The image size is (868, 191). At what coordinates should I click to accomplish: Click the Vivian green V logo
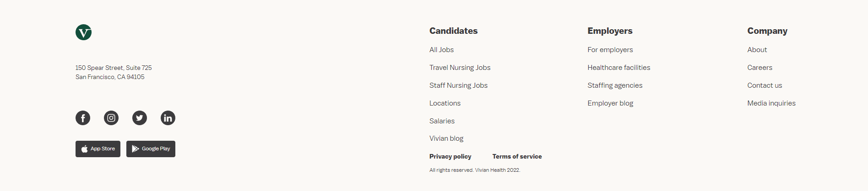click(x=83, y=32)
